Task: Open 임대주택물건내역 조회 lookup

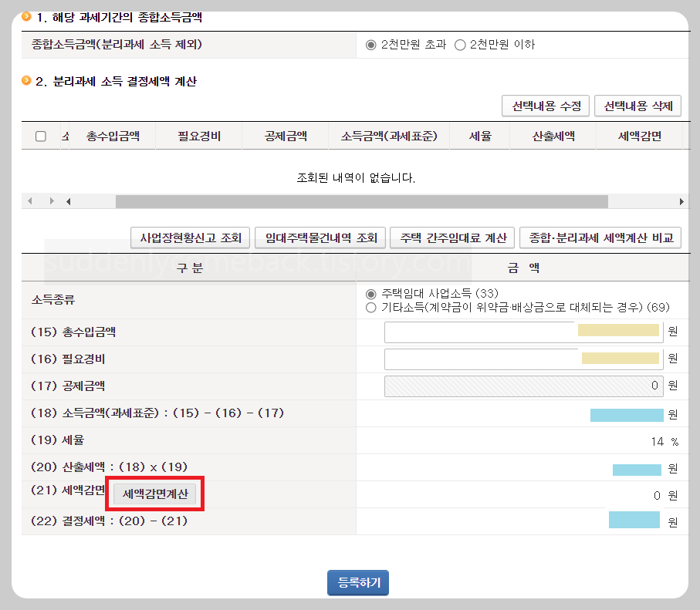Action: tap(320, 238)
